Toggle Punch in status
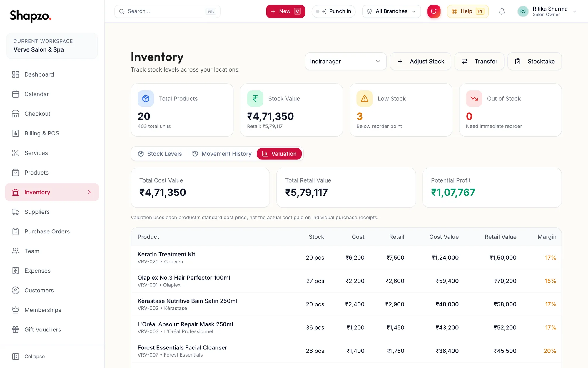588x368 pixels. point(333,11)
